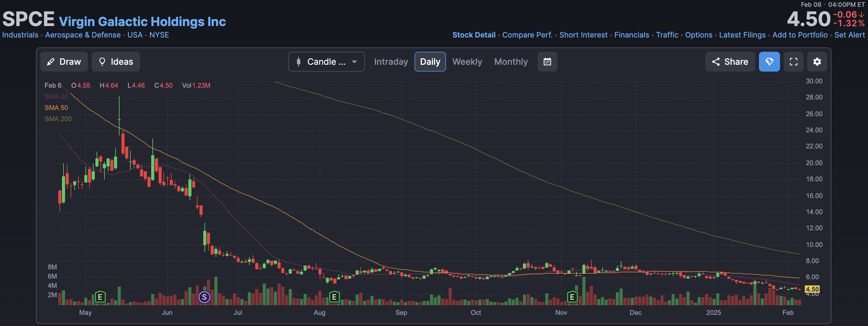Open Latest Filings link

[x=742, y=35]
